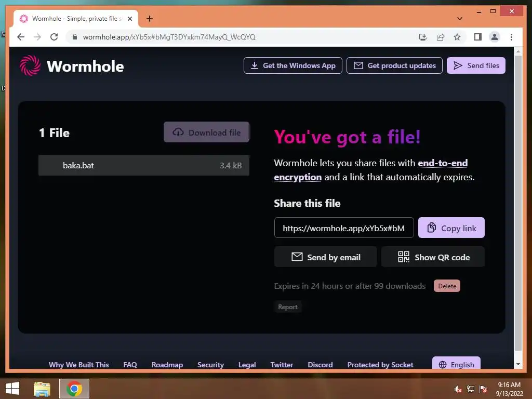532x399 pixels.
Task: Select the Wormhole browser tab
Action: click(76, 19)
